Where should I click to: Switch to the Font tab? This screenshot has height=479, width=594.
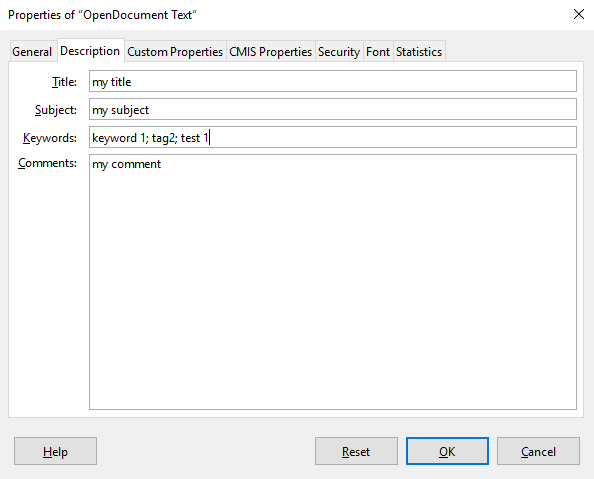378,52
